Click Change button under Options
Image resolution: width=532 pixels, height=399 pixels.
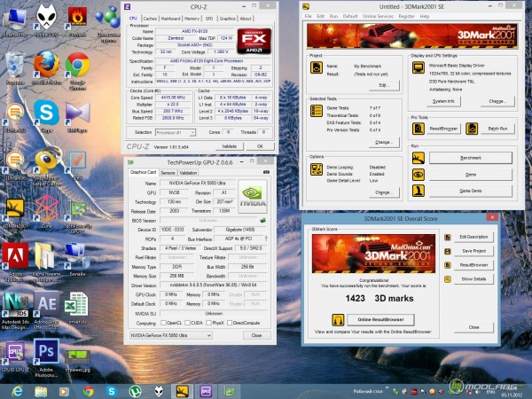click(384, 192)
